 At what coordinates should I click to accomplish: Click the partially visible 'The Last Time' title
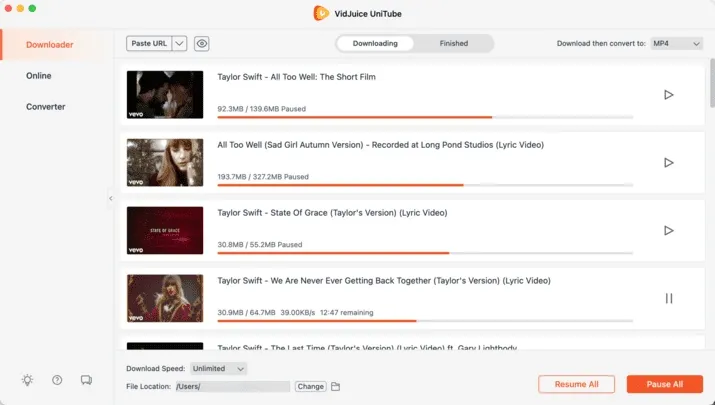367,347
